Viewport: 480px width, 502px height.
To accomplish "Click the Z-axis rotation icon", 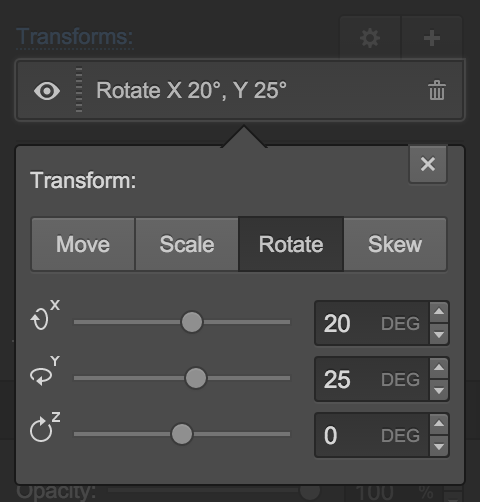I will point(45,427).
